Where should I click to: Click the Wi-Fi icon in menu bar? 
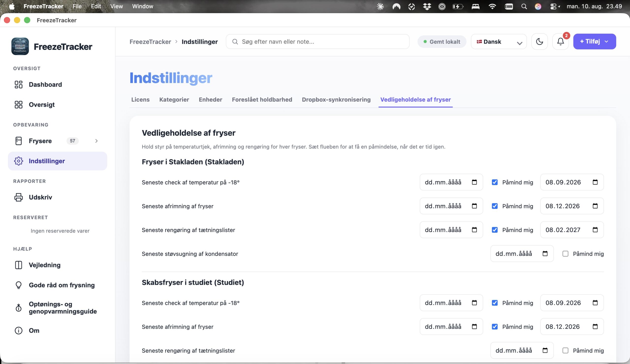coord(492,6)
